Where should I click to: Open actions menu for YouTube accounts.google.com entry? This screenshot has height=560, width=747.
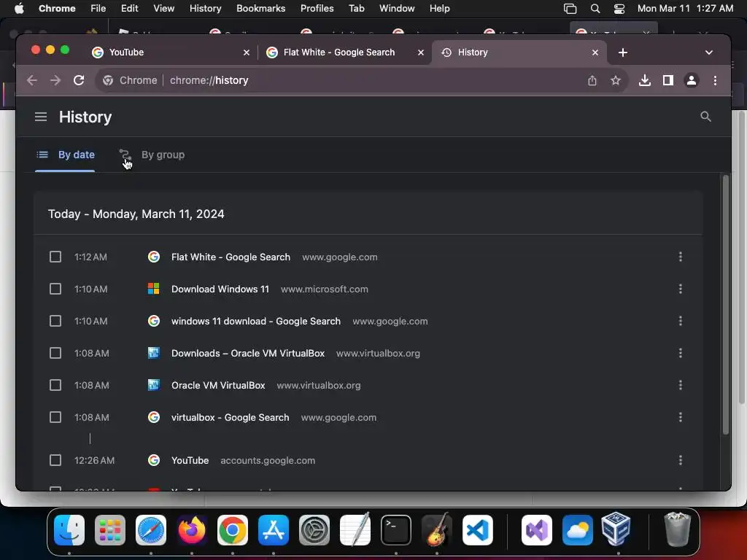681,460
